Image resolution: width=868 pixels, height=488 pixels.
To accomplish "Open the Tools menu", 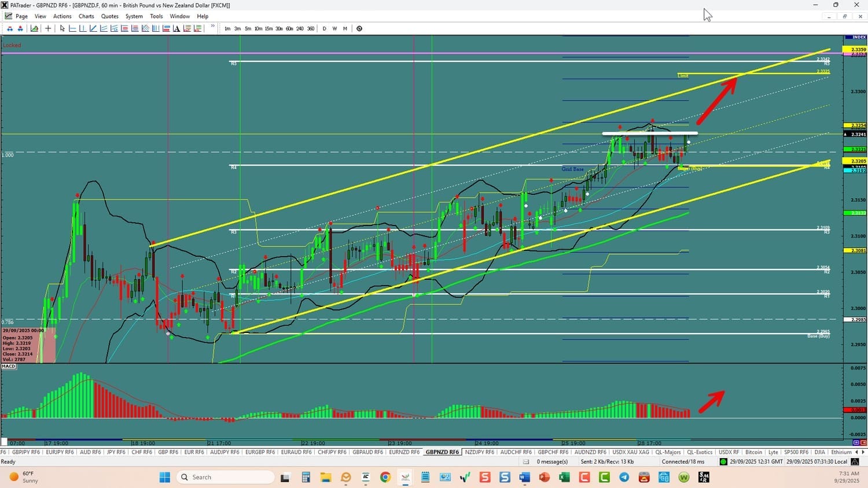I will (156, 16).
